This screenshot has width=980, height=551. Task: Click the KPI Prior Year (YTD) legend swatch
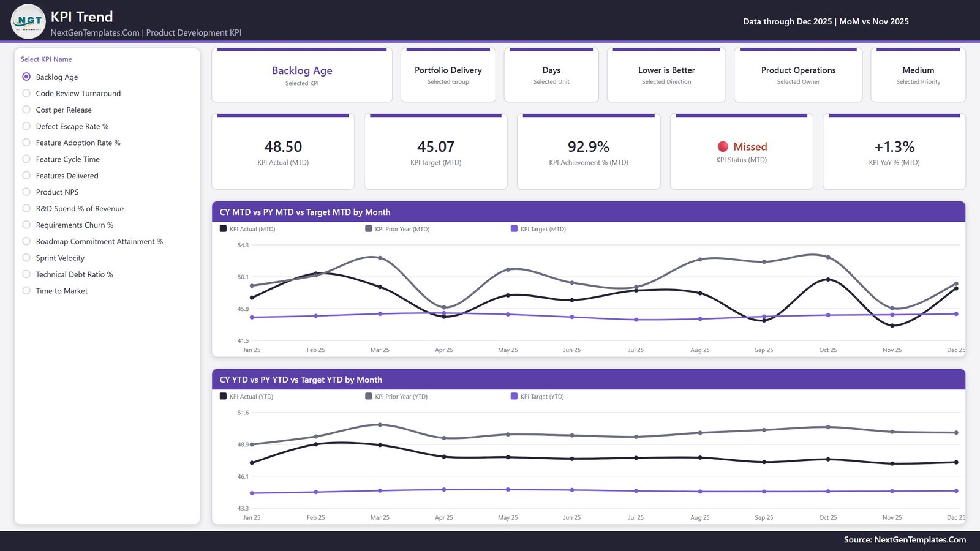coord(369,396)
